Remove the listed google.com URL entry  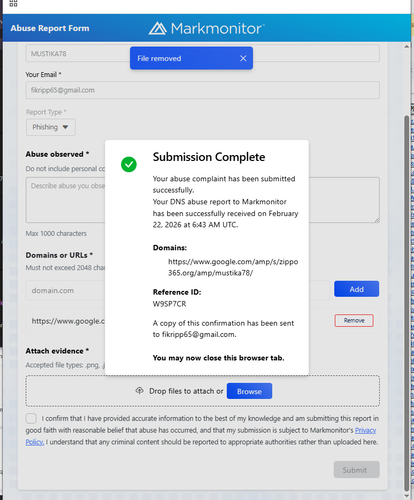(x=354, y=320)
